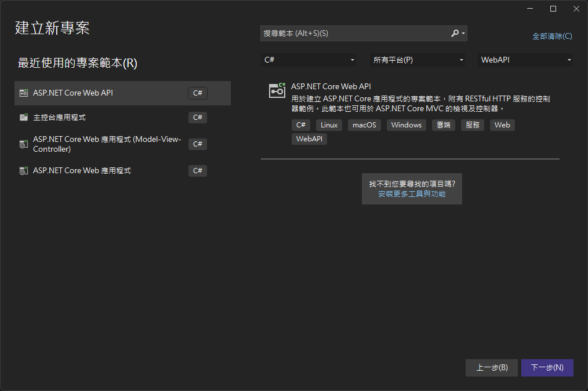Click the 雲端 tag

pos(443,125)
